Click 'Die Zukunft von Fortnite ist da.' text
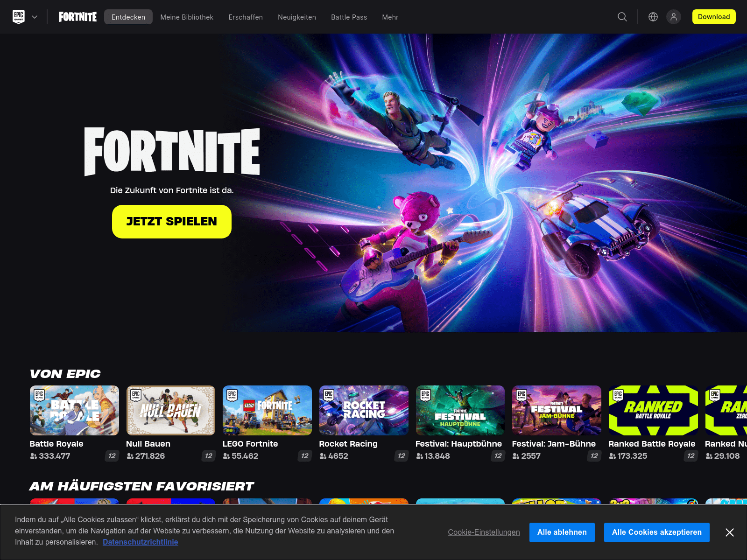Viewport: 747px width, 560px height. [x=172, y=190]
